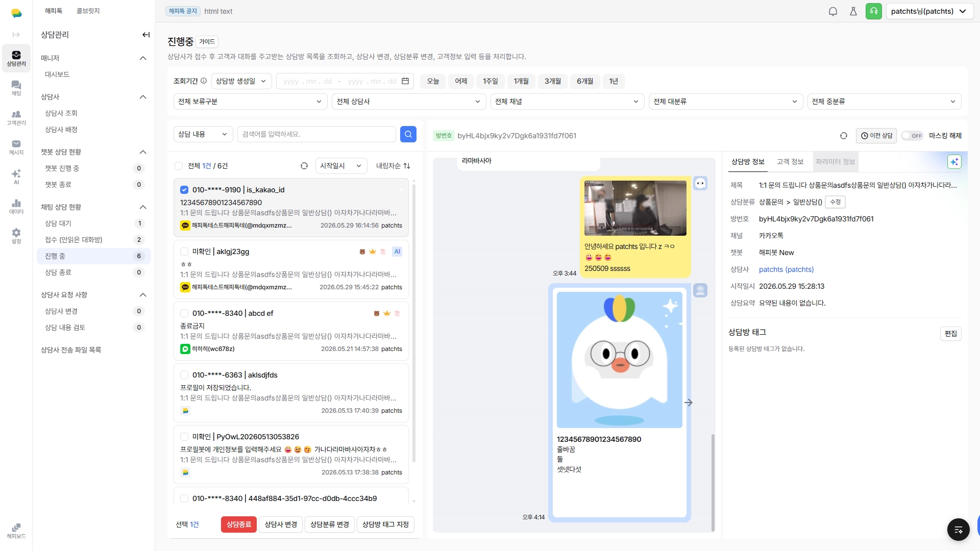The height and width of the screenshot is (551, 980).
Task: Open the 상담 대기 menu item
Action: point(94,223)
